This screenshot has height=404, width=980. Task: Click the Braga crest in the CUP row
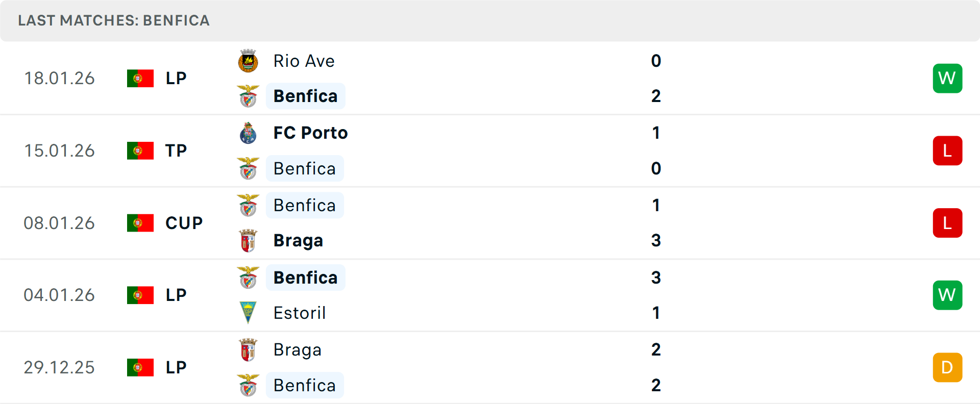coord(248,240)
